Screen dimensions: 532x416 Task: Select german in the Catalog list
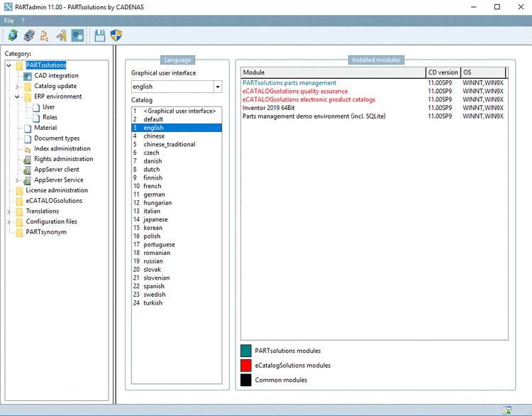[x=154, y=195]
